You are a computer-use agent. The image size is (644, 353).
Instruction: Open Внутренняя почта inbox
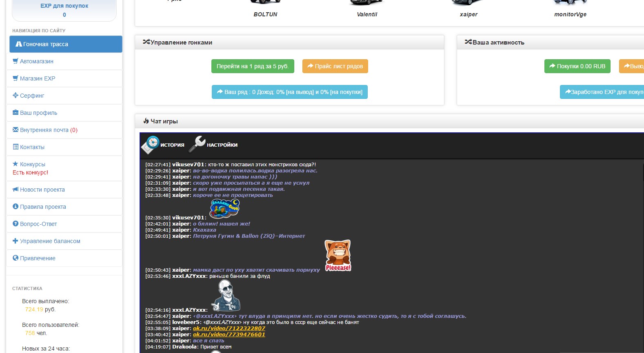pyautogui.click(x=44, y=130)
